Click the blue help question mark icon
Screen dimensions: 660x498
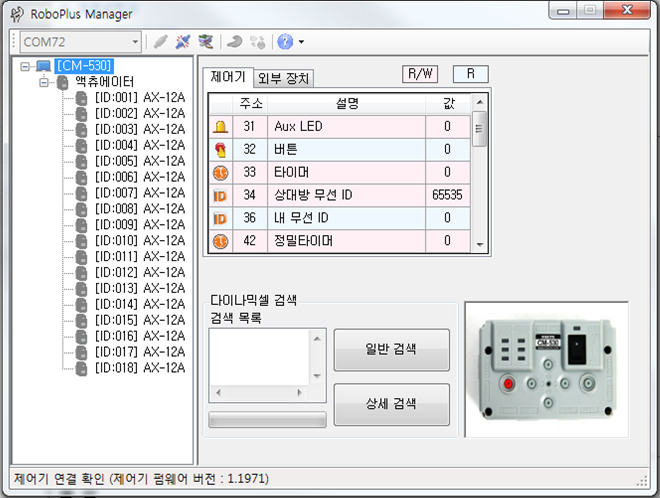coord(285,42)
